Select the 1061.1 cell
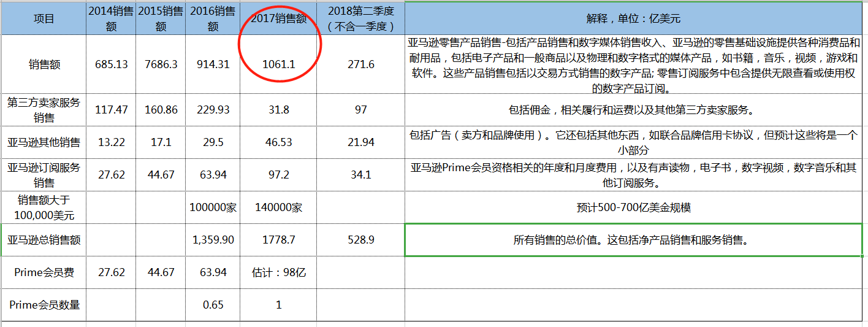This screenshot has width=868, height=327. pyautogui.click(x=278, y=64)
